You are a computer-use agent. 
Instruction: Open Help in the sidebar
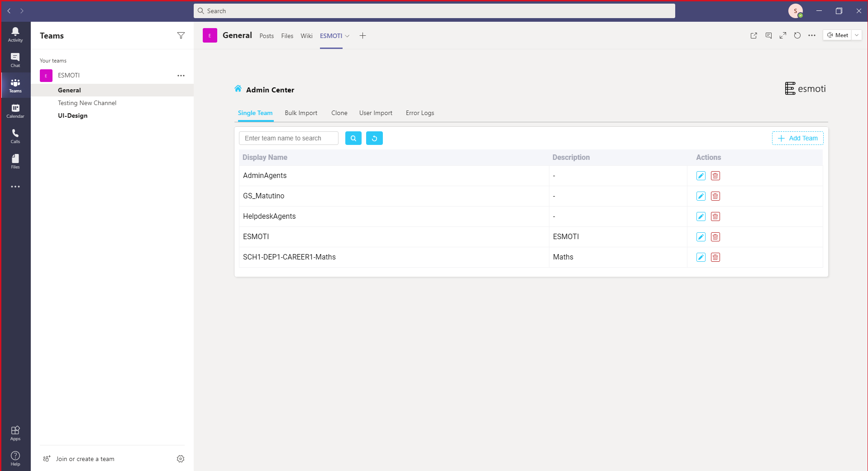coord(15,458)
